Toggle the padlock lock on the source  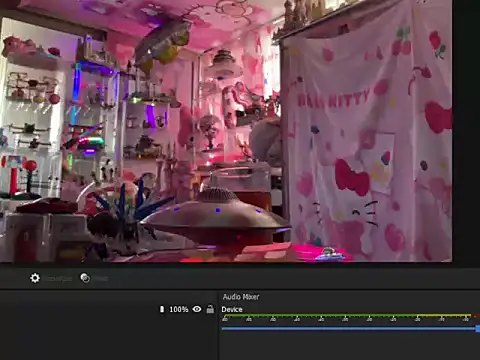tap(210, 309)
